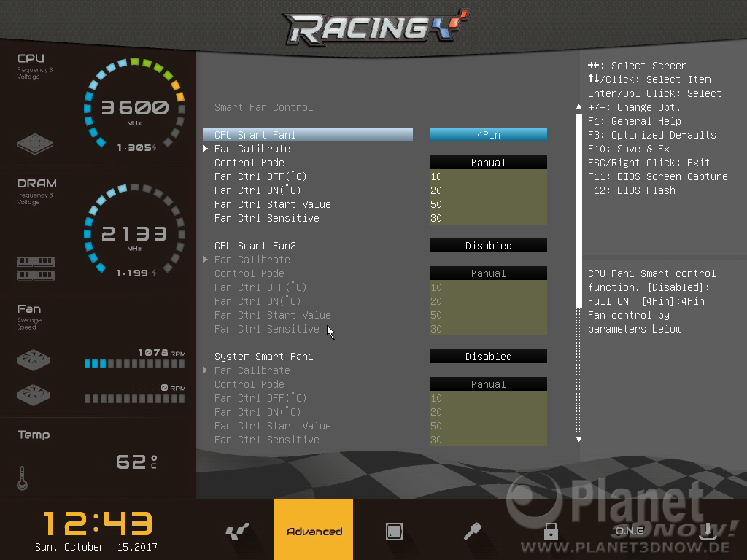This screenshot has height=560, width=747.
Task: Open the Boot tab key icon
Action: pyautogui.click(x=472, y=531)
